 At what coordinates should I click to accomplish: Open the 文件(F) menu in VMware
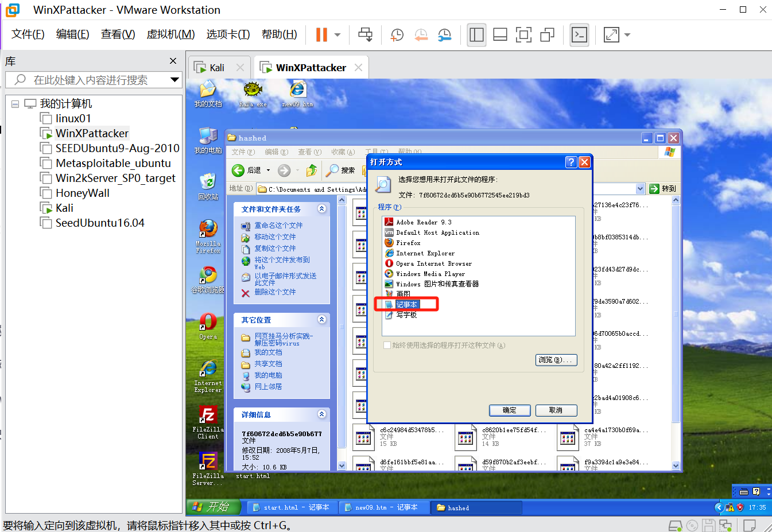click(x=28, y=34)
